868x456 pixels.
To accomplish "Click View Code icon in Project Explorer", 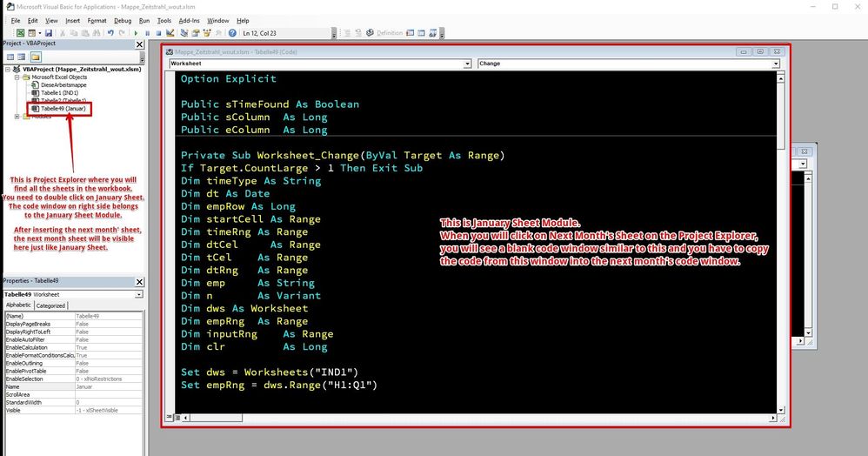I will 10,57.
